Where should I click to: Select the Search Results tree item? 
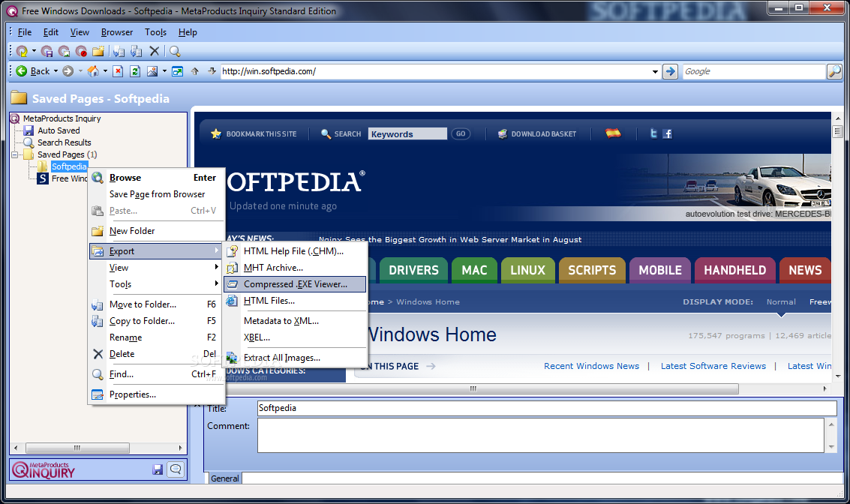pos(64,142)
